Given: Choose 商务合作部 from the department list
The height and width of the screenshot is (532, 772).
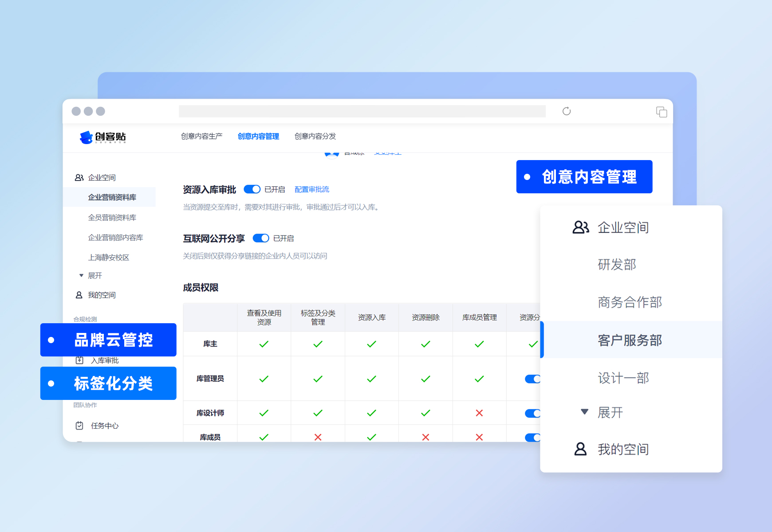Looking at the screenshot, I should [629, 302].
